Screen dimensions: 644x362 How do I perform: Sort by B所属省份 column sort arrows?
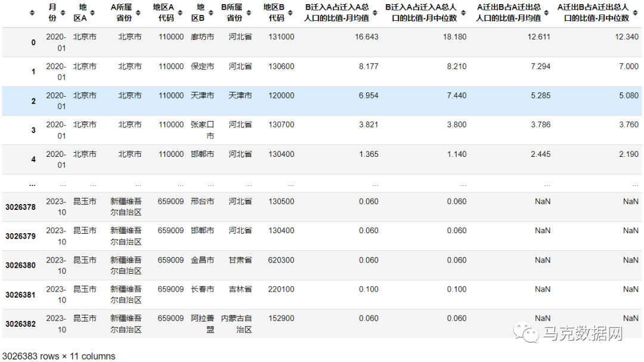[x=249, y=13]
